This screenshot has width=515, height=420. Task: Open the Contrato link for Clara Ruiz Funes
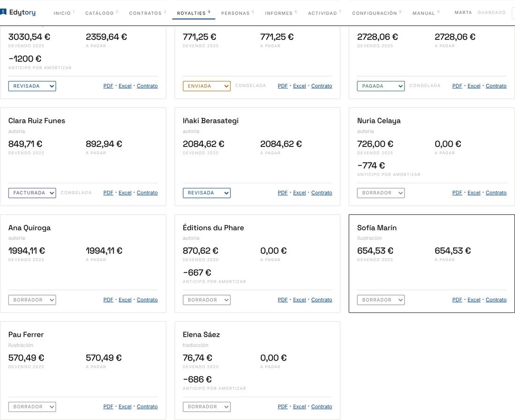[x=147, y=193]
